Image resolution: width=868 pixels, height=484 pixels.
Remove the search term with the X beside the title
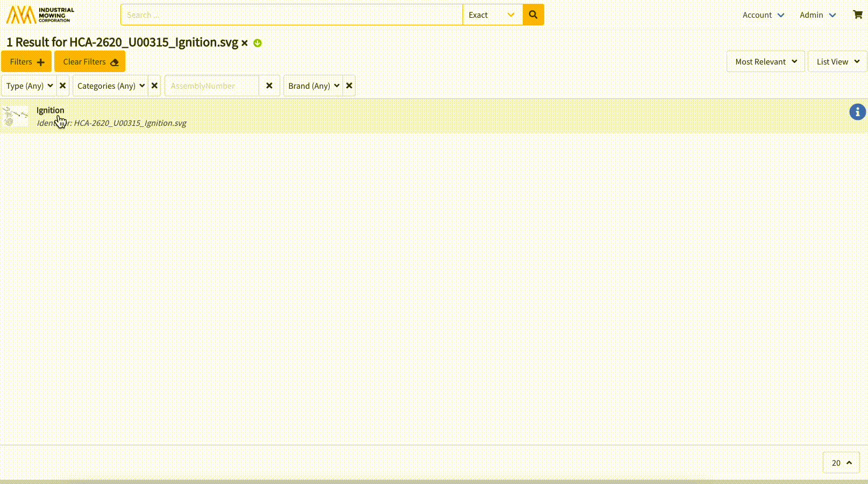pos(245,43)
